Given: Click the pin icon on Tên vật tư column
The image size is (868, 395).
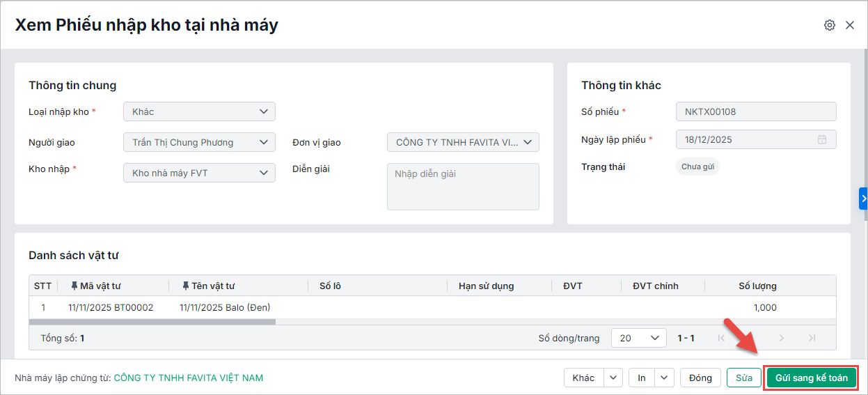Looking at the screenshot, I should pos(186,286).
